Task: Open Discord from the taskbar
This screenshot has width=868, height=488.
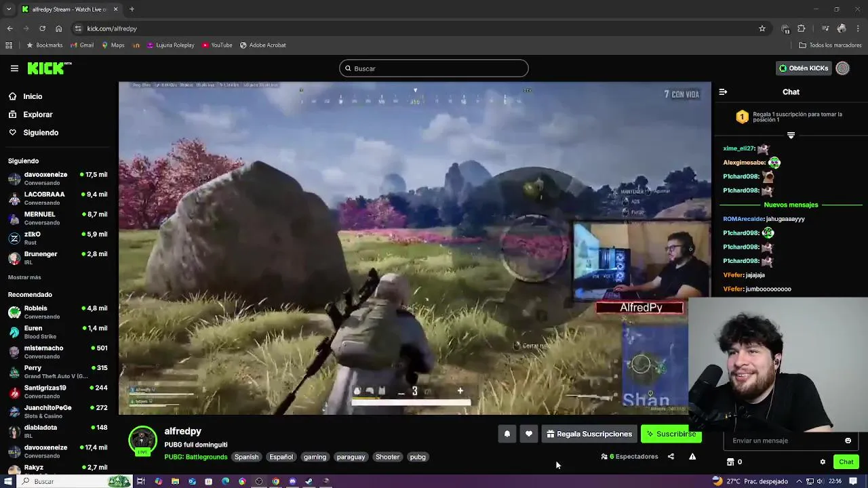Action: (292, 481)
